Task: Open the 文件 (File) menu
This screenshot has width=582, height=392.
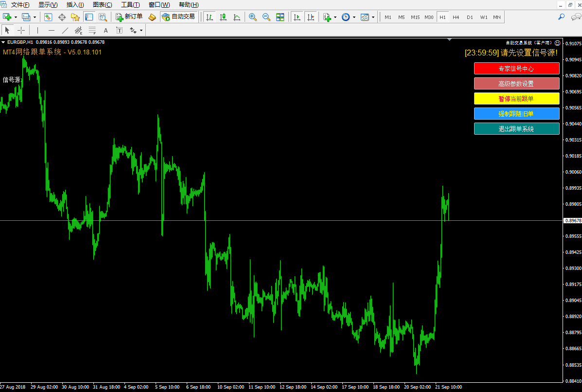Action: pos(20,5)
